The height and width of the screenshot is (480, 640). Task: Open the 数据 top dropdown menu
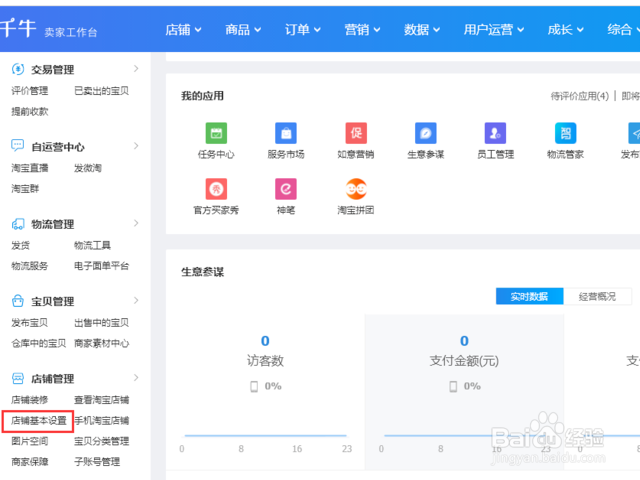coord(422,29)
